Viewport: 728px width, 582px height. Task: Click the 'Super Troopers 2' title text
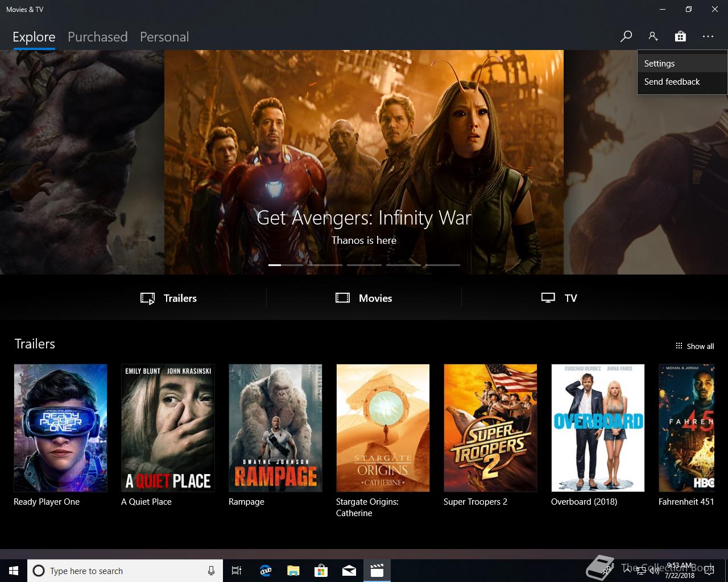tap(475, 502)
